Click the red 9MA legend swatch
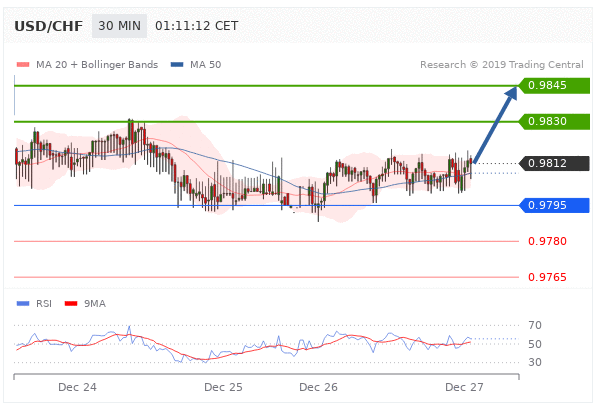 tap(71, 304)
